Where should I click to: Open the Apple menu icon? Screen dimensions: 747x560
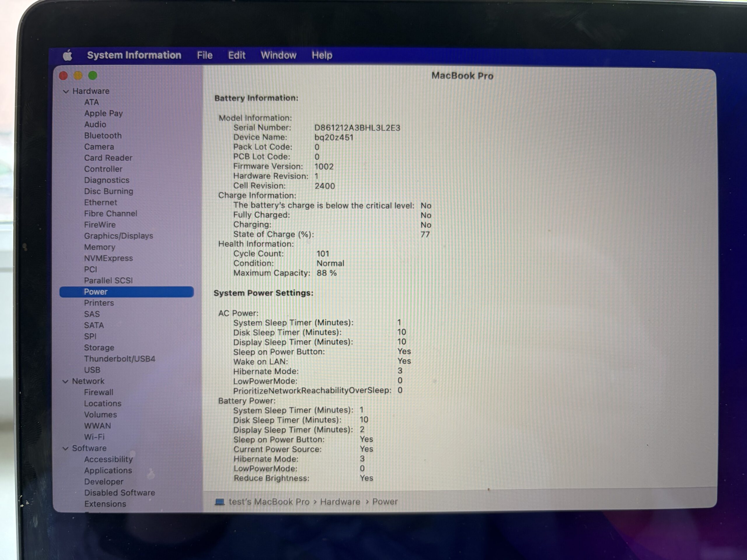coord(67,55)
